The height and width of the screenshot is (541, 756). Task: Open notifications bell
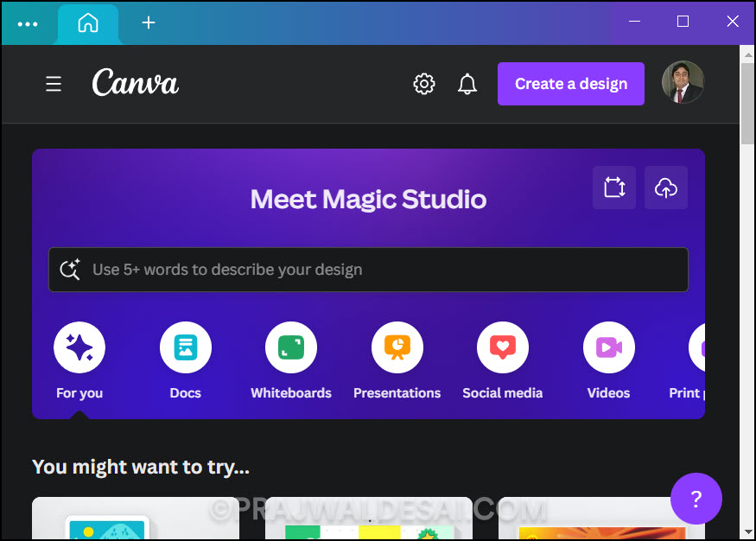click(467, 84)
